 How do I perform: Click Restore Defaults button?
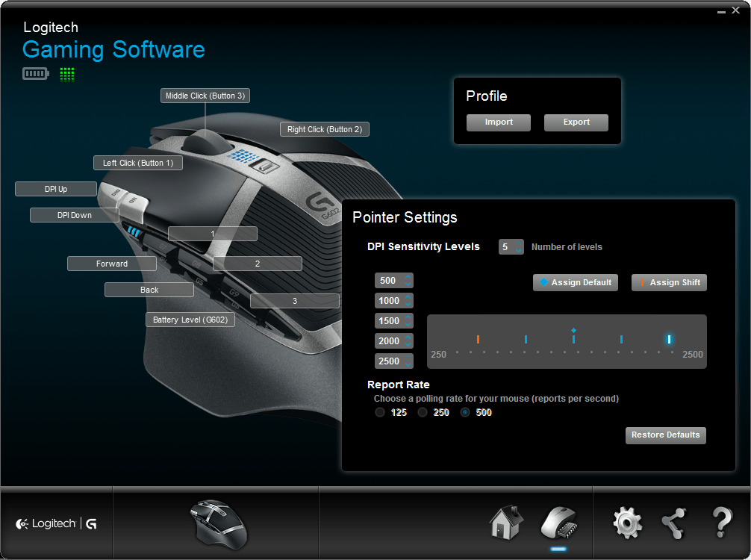click(x=666, y=435)
